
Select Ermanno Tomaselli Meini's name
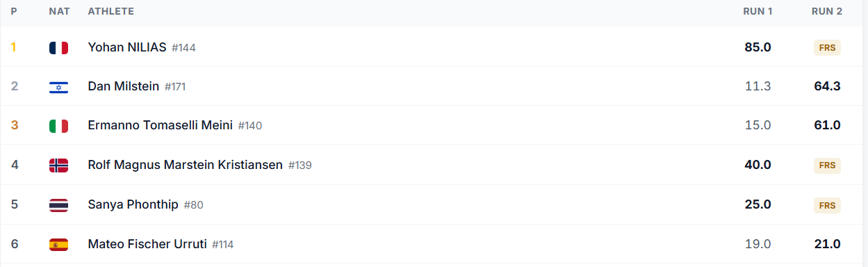click(161, 125)
